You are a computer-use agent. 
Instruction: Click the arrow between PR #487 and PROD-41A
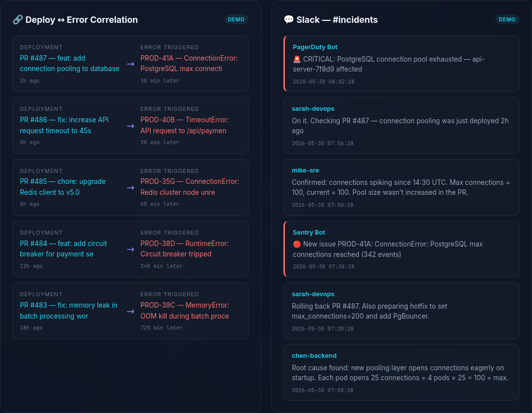(x=131, y=64)
